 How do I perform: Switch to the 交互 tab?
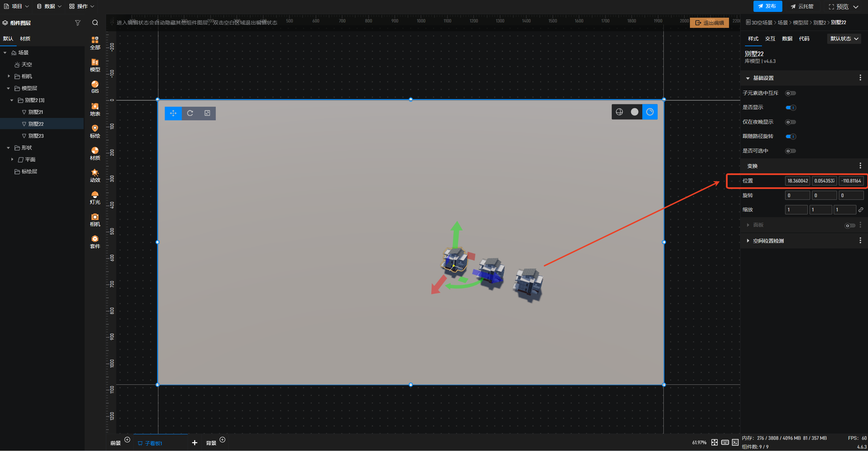coord(770,39)
